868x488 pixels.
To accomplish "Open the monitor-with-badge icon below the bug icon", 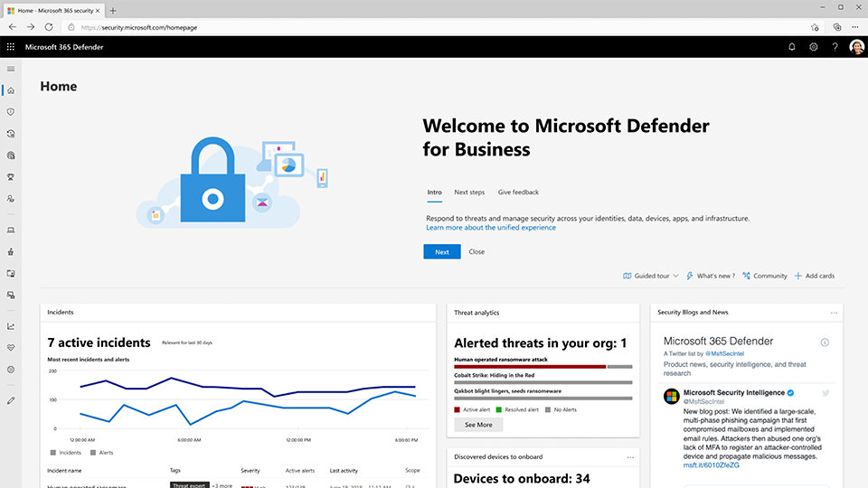I will pos(11,273).
